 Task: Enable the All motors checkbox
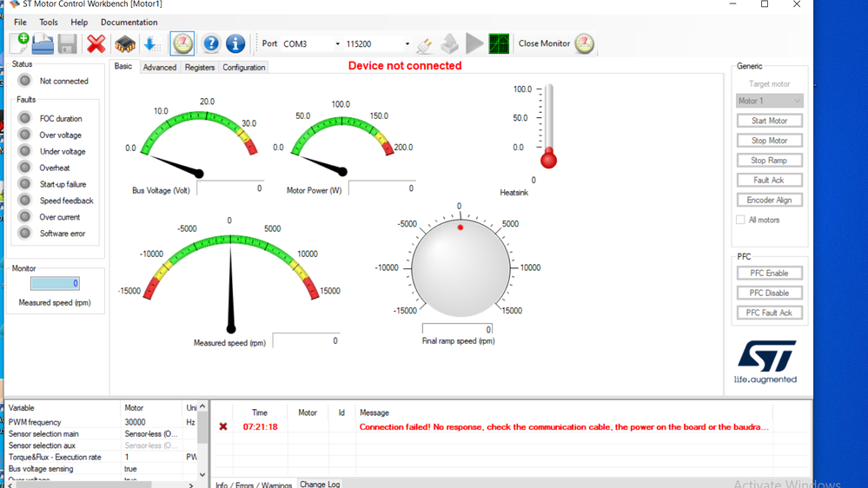point(740,220)
